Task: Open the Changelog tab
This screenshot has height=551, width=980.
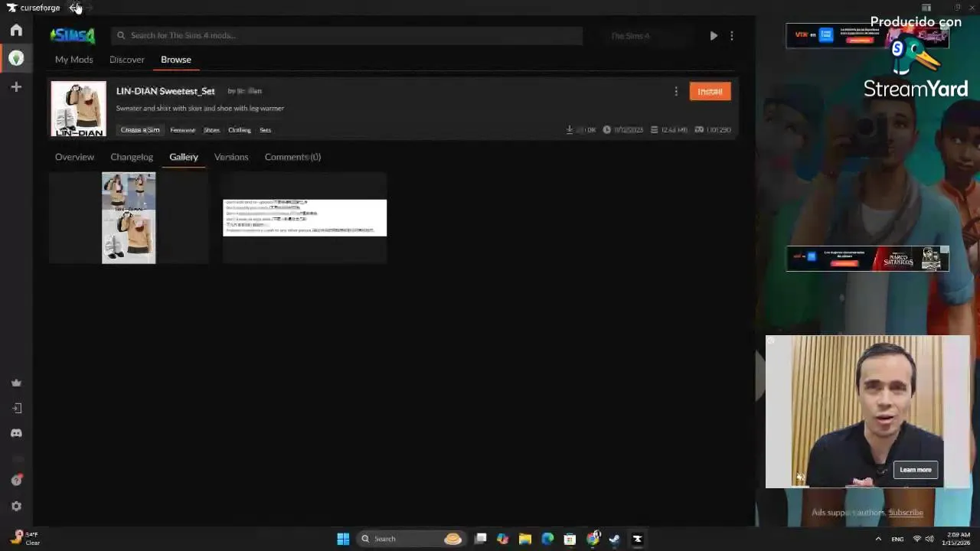Action: [x=132, y=157]
